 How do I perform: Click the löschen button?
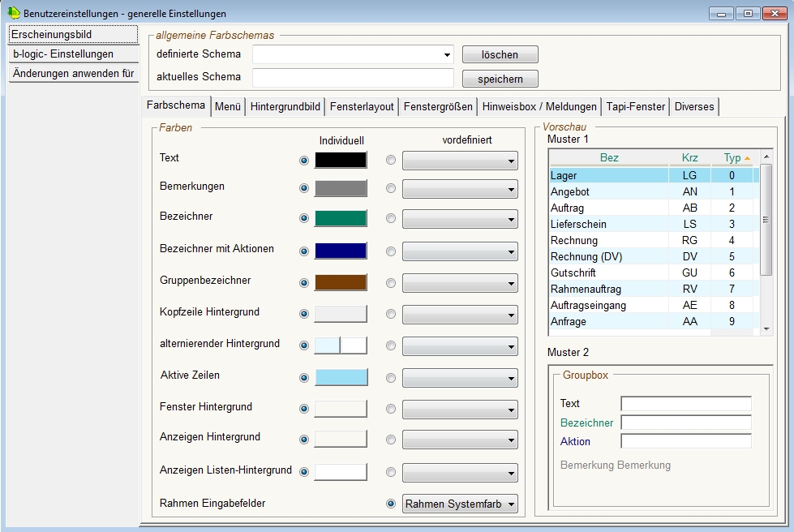click(500, 54)
